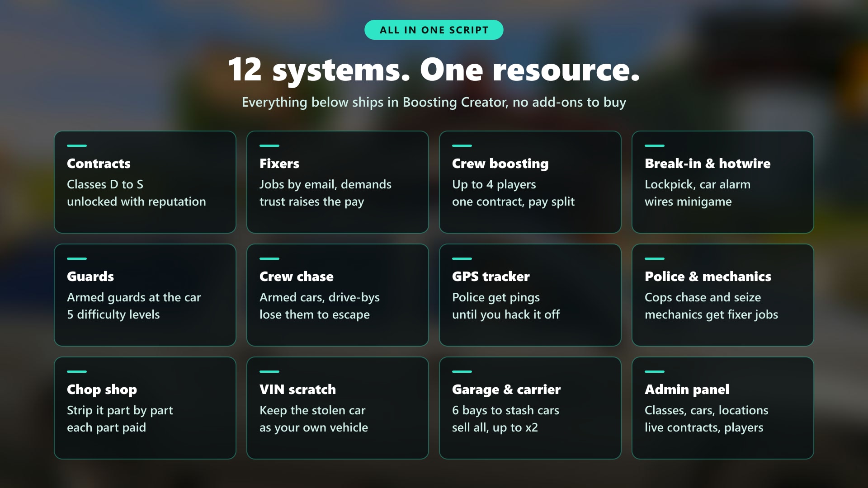Click 'Classes, cars, locations' text
Screen dimensions: 868x488
(x=707, y=410)
